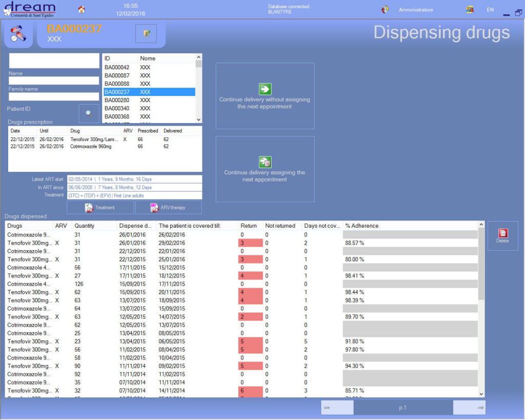
Task: Click adherence value 88.57 %
Action: point(355,243)
